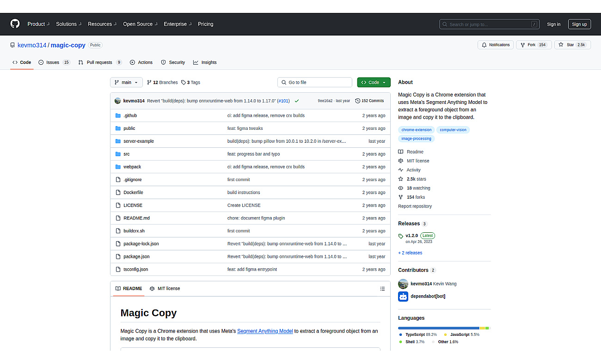This screenshot has height=364, width=601.
Task: Click the package-lock.json file icon
Action: point(118,244)
